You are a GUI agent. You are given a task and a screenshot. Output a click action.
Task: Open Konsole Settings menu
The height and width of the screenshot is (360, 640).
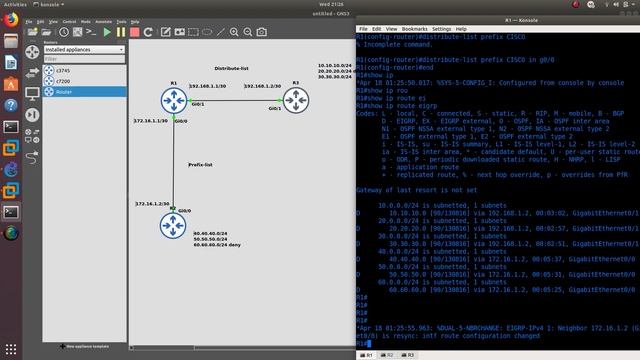coord(442,29)
